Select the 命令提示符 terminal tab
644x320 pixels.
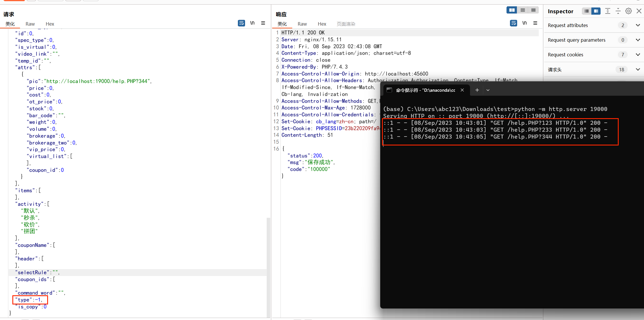[x=426, y=90]
